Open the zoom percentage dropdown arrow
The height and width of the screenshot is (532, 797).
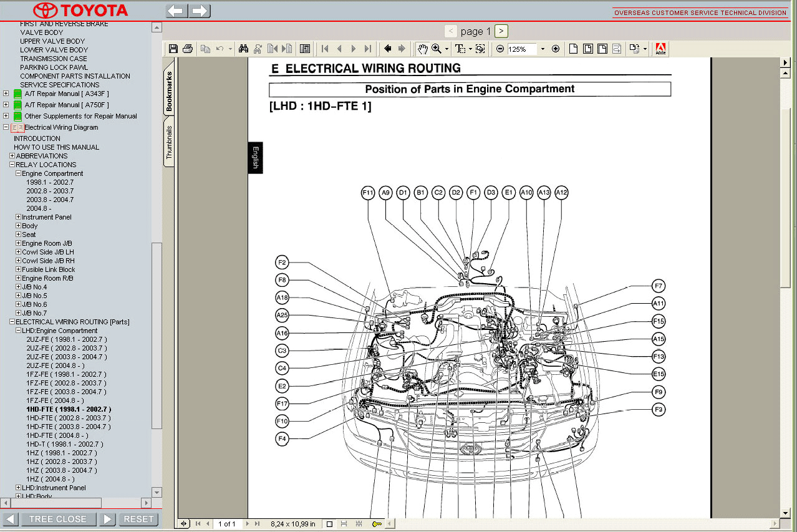[x=542, y=49]
